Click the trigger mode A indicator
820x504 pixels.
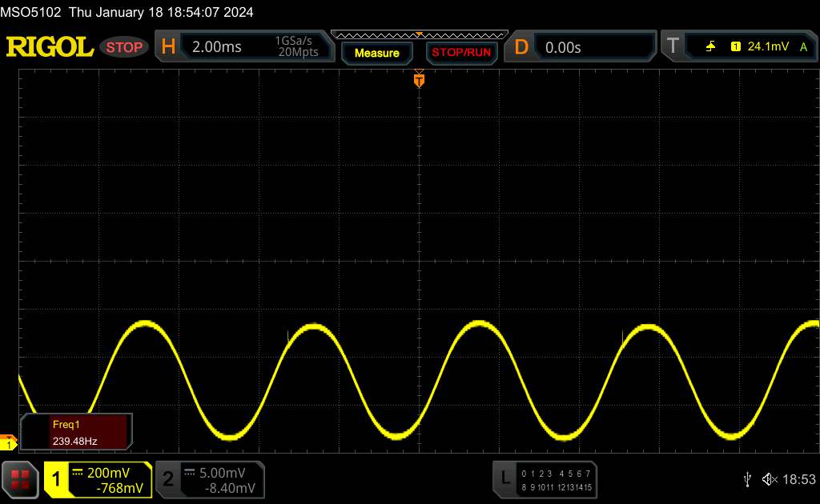point(803,47)
